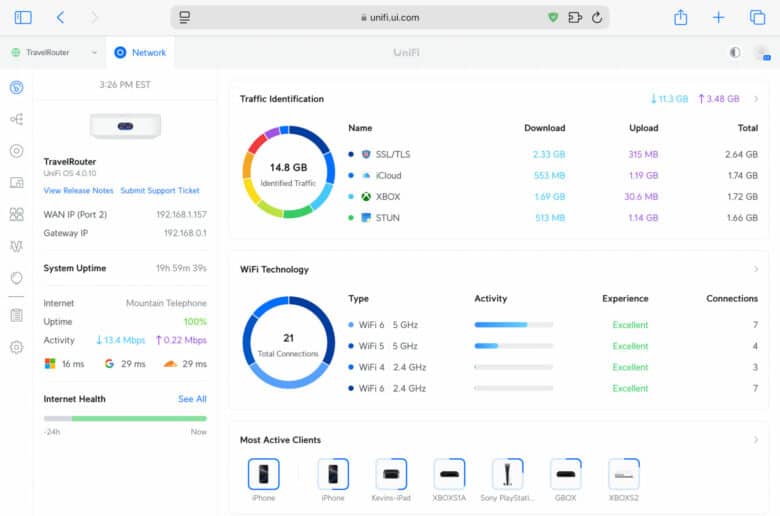Click the WiFi 5 5 GHz activity bar

click(514, 346)
